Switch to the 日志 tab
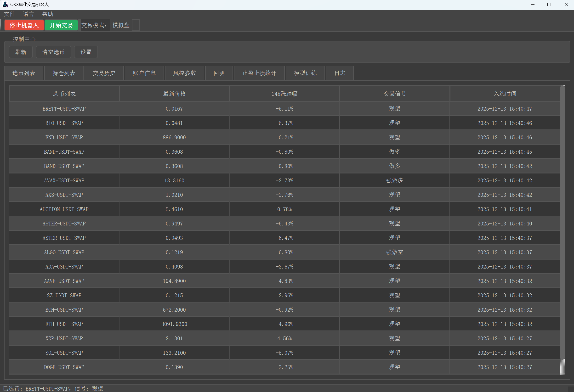This screenshot has width=574, height=392. tap(340, 73)
